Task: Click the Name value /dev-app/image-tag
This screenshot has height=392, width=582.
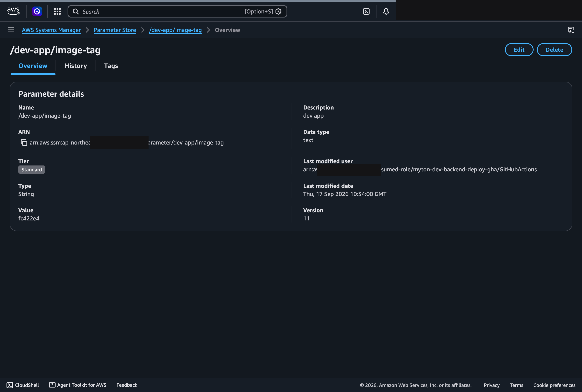Action: (45, 116)
